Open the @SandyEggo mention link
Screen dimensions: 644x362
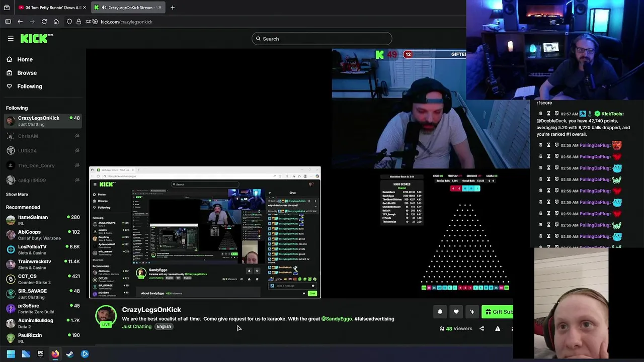click(337, 319)
